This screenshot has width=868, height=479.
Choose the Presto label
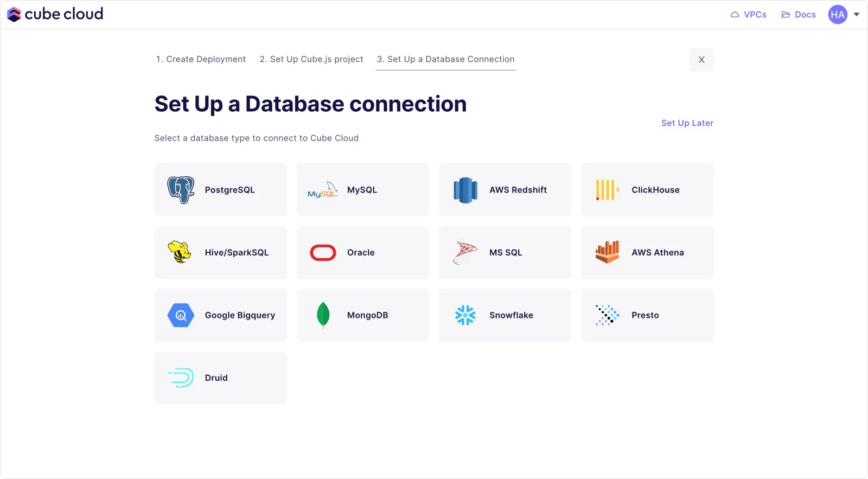[645, 315]
